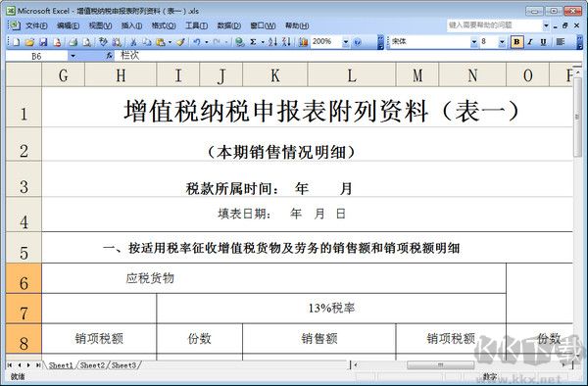The width and height of the screenshot is (588, 386).
Task: Sort descending with the Z-A icon
Action: 286,42
